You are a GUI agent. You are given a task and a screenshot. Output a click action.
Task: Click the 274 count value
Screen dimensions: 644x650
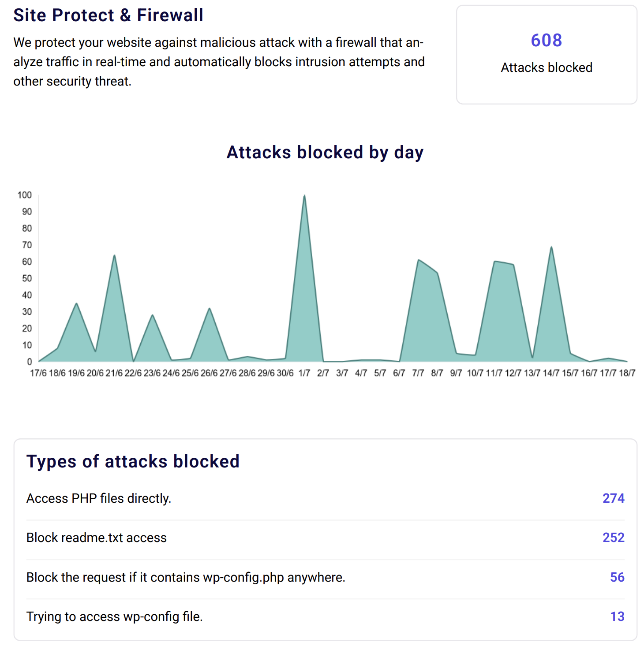613,498
